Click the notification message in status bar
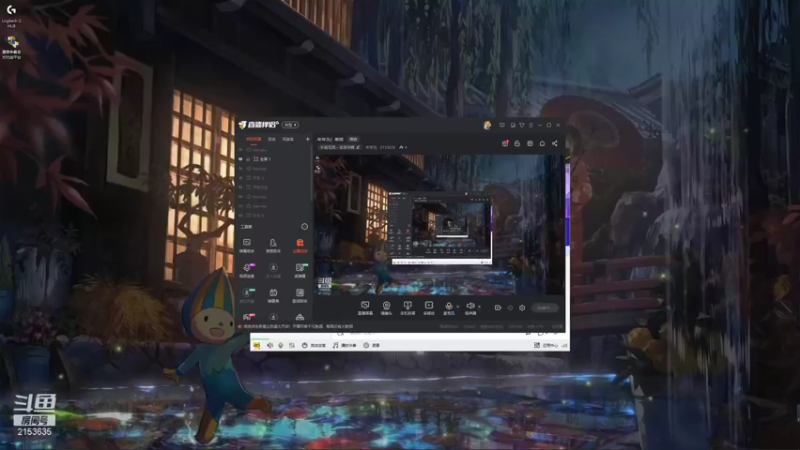Screen dimensions: 800x450 (x=296, y=327)
